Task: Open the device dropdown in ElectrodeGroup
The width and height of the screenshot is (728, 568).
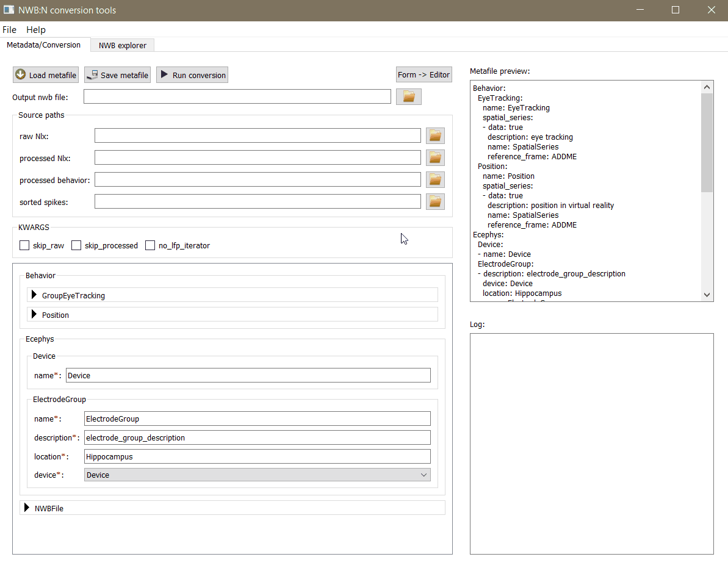Action: point(258,475)
